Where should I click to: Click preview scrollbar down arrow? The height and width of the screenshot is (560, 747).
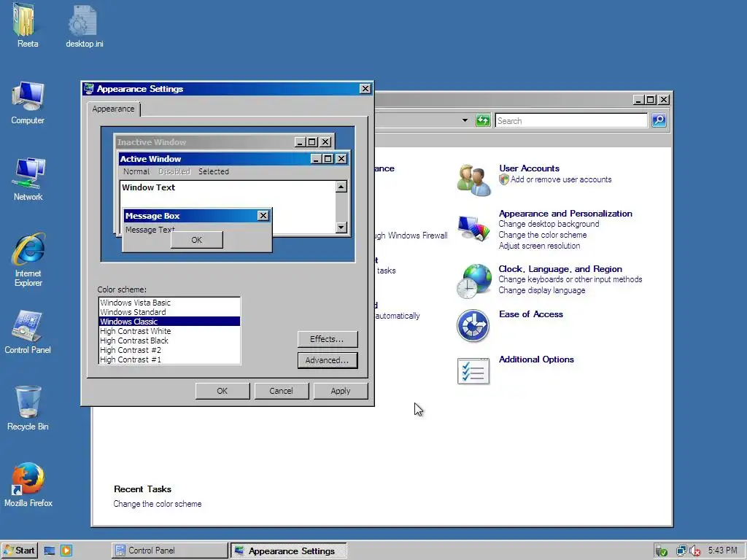(341, 227)
